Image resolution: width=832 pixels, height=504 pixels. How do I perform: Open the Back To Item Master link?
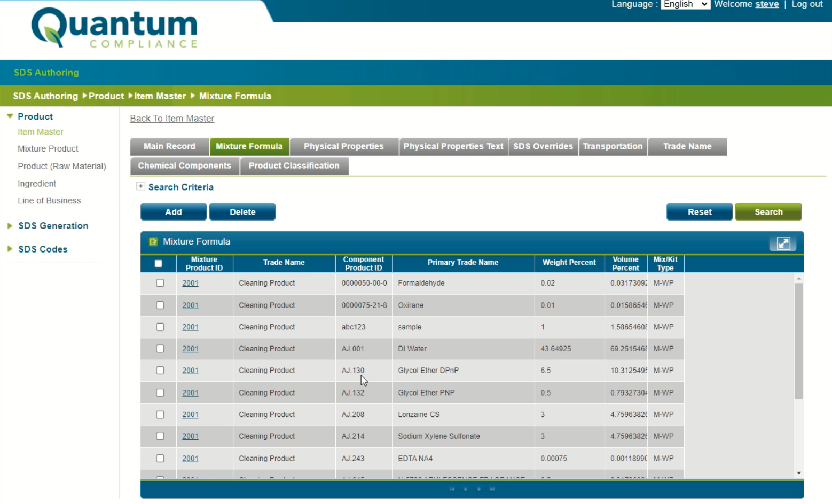(171, 118)
